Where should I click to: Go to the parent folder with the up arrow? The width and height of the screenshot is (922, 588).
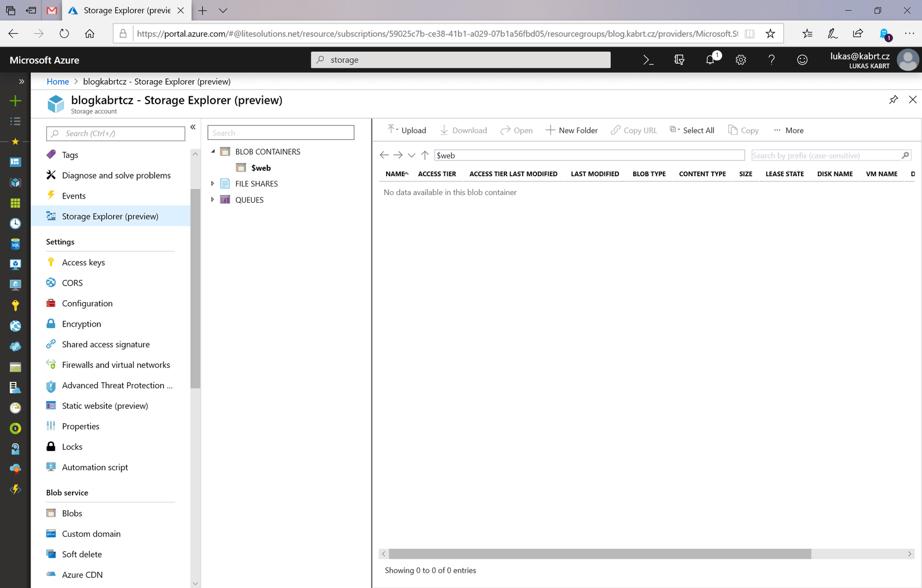[x=425, y=155]
